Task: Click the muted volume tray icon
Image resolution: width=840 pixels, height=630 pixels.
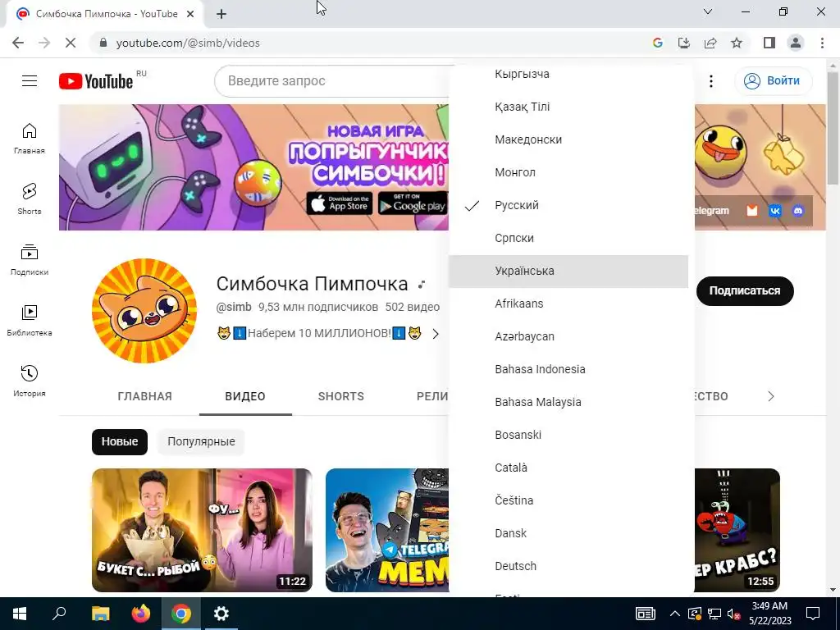Action: (734, 614)
